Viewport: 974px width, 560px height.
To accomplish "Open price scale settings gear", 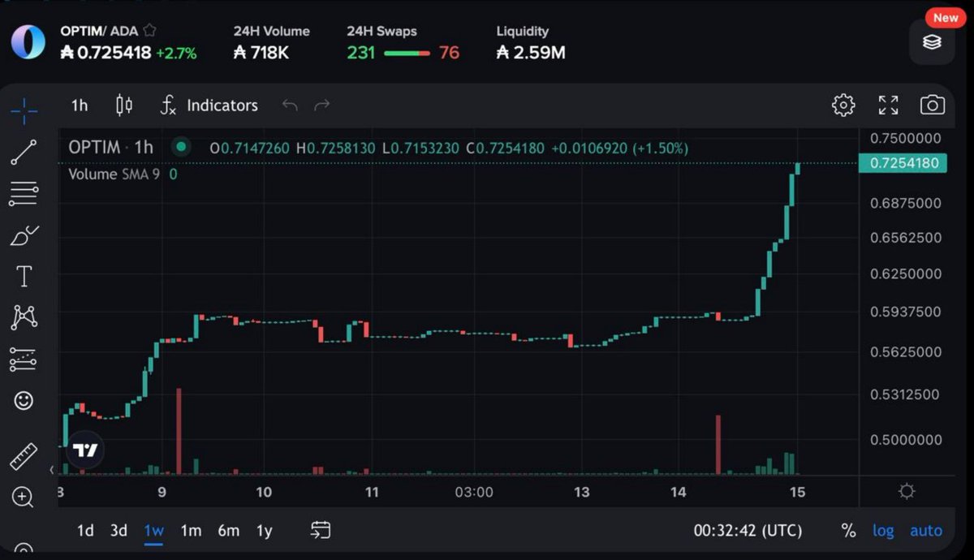I will pyautogui.click(x=907, y=491).
